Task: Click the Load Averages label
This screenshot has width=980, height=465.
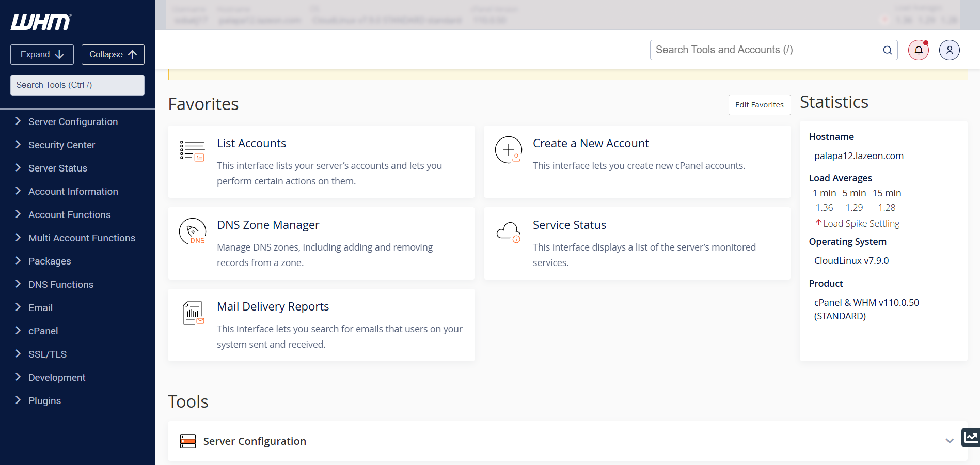Action: click(x=840, y=178)
